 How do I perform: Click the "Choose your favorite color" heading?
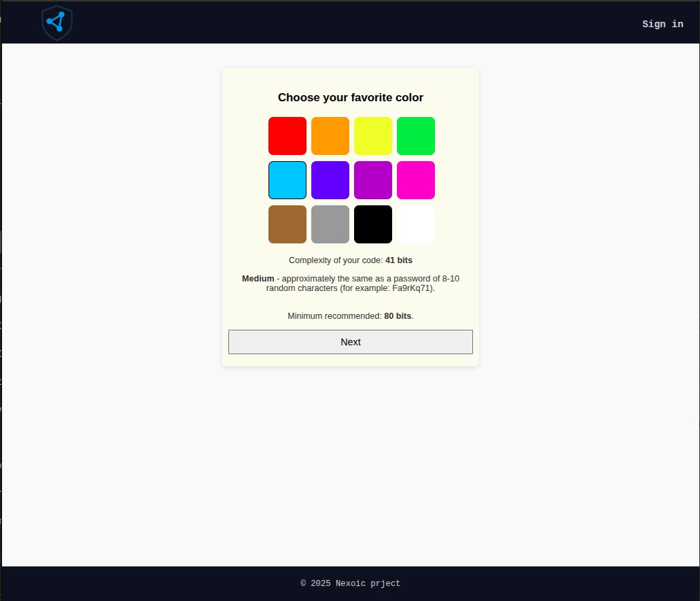coord(351,98)
